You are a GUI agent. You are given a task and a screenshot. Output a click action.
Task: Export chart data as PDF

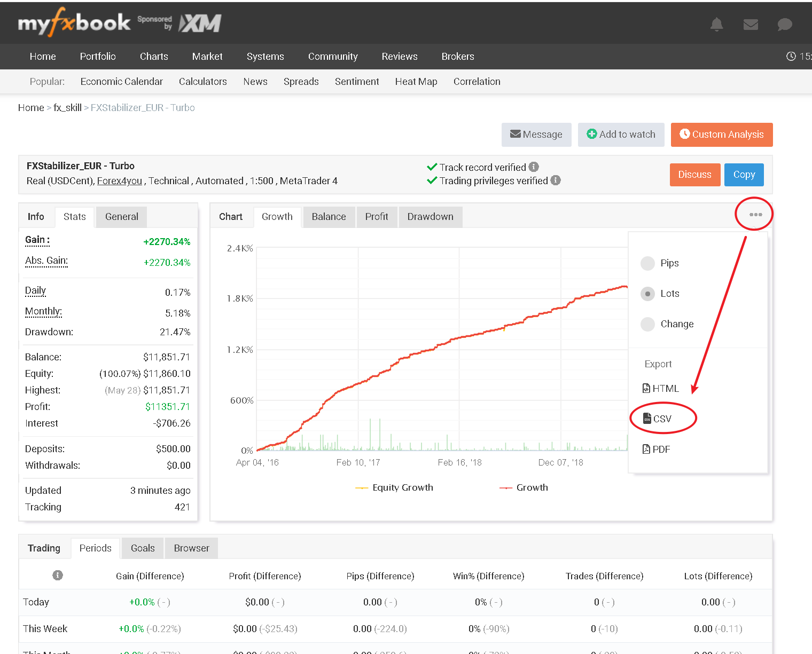point(657,449)
